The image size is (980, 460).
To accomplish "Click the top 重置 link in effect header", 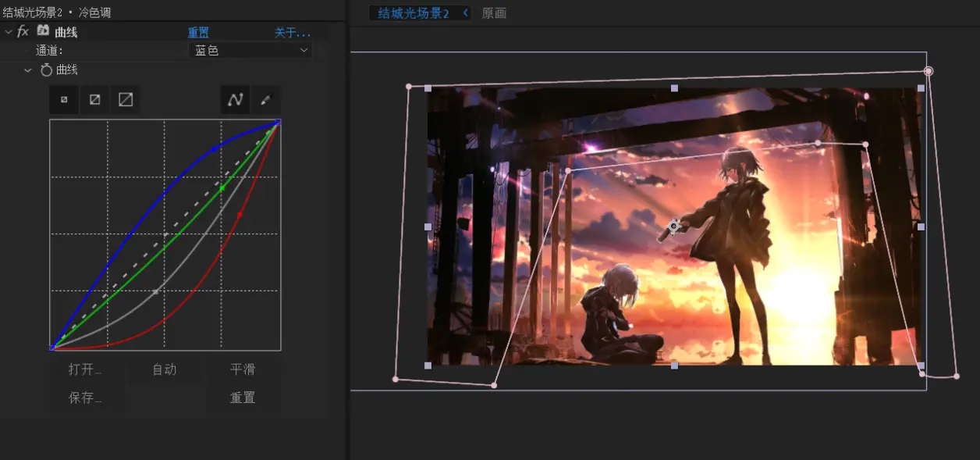I will click(x=198, y=33).
